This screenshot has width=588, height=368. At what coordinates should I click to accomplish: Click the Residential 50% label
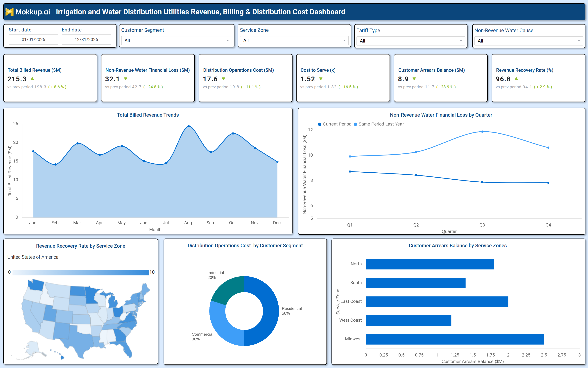(292, 311)
